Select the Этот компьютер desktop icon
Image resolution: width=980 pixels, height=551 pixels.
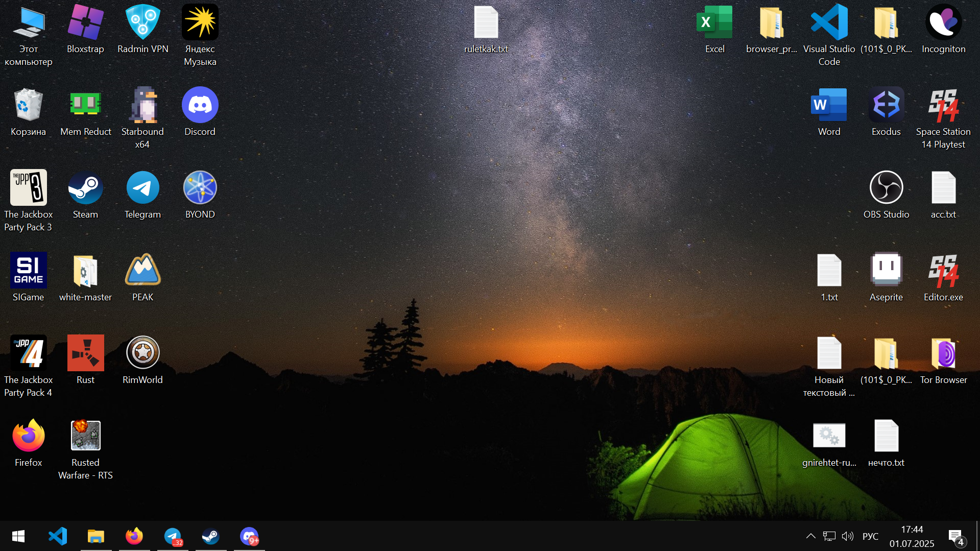point(29,36)
